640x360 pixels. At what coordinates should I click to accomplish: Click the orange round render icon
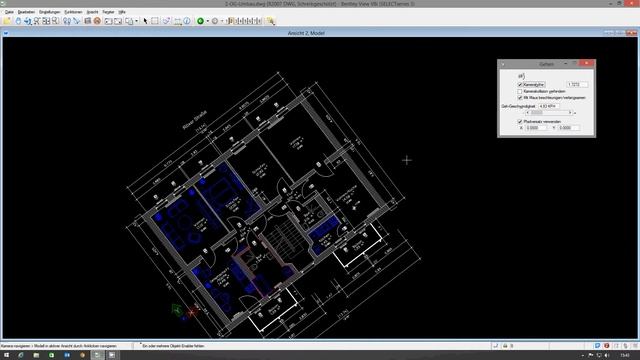(x=97, y=21)
